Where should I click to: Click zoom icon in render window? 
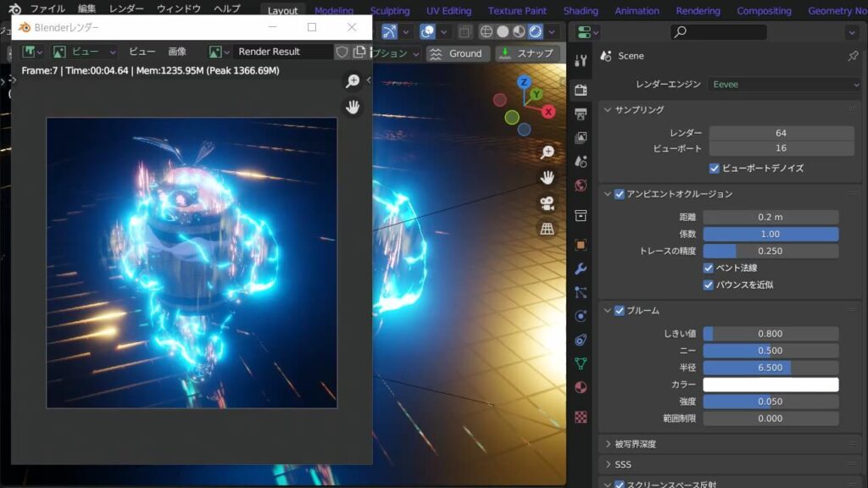(353, 80)
